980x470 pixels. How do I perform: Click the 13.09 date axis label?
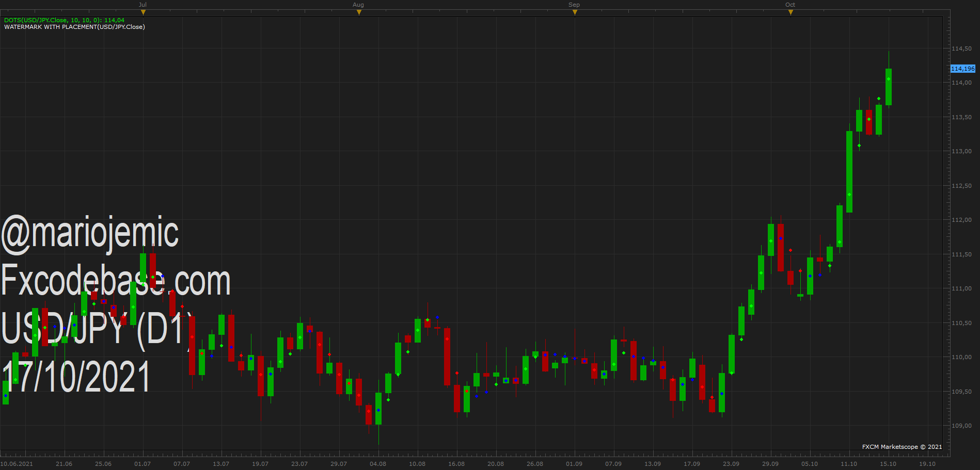pos(653,464)
